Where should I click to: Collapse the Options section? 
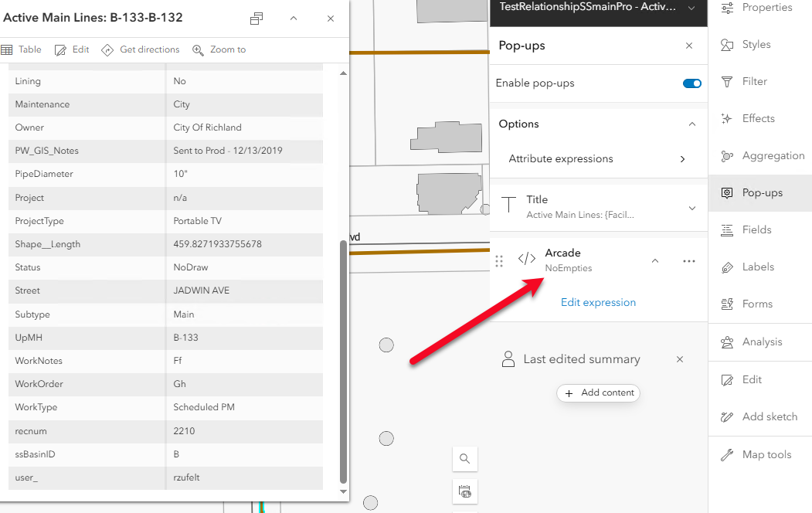pos(691,124)
